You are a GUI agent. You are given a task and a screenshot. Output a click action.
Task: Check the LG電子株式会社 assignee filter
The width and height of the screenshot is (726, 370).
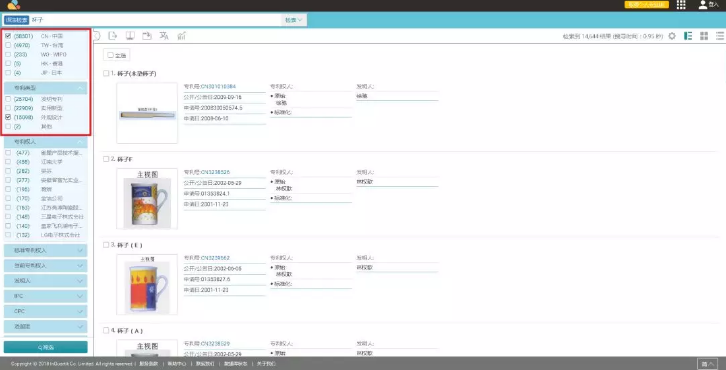(x=8, y=235)
